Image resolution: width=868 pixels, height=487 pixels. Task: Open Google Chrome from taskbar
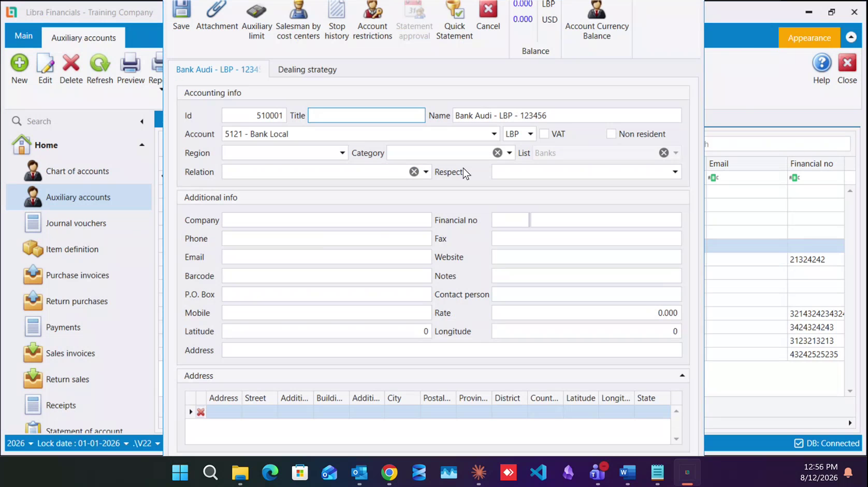(x=389, y=472)
